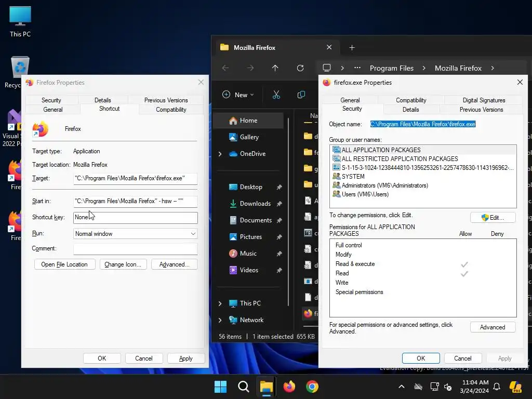The image size is (532, 399).
Task: Open Pictures in navigation pane
Action: point(248,237)
